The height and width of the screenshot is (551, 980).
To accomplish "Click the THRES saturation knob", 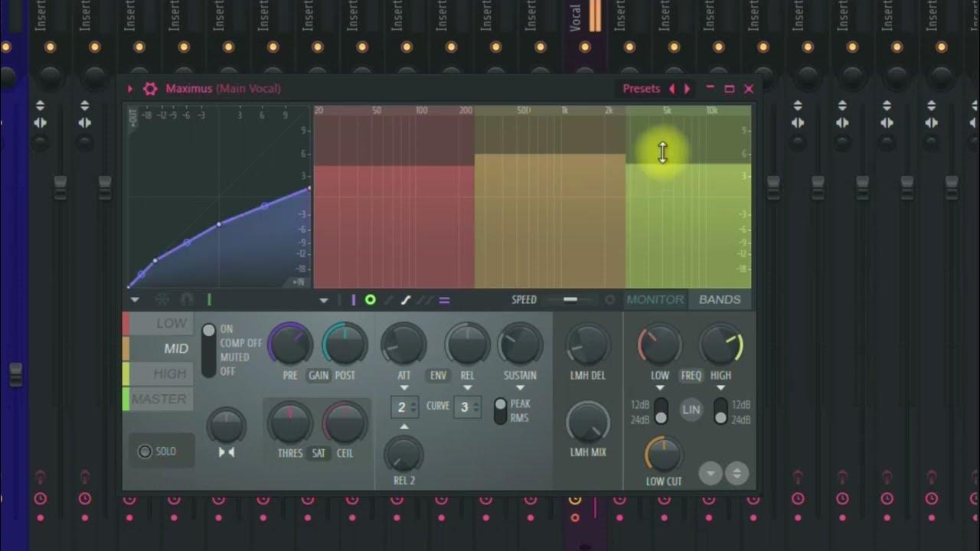I will [x=290, y=422].
